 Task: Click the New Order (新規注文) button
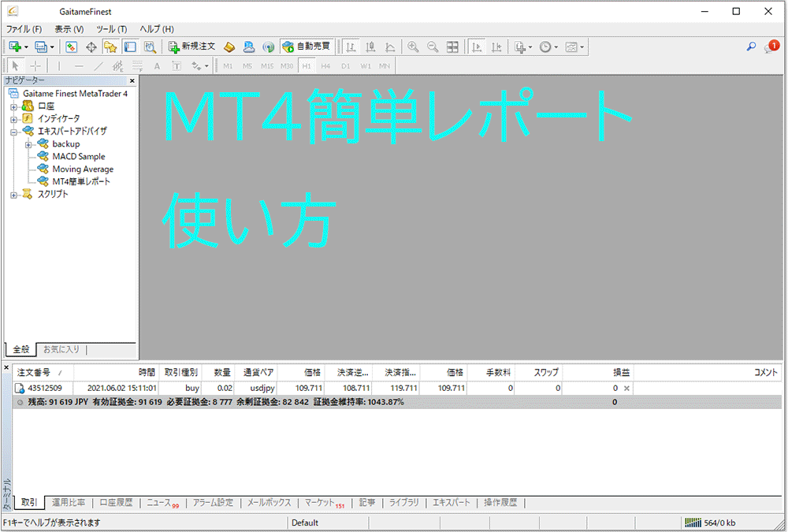(x=191, y=47)
